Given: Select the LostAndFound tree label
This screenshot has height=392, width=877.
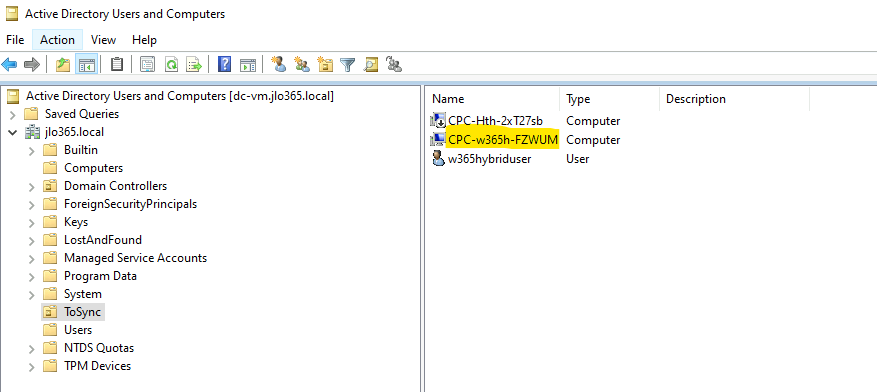Looking at the screenshot, I should (x=103, y=240).
